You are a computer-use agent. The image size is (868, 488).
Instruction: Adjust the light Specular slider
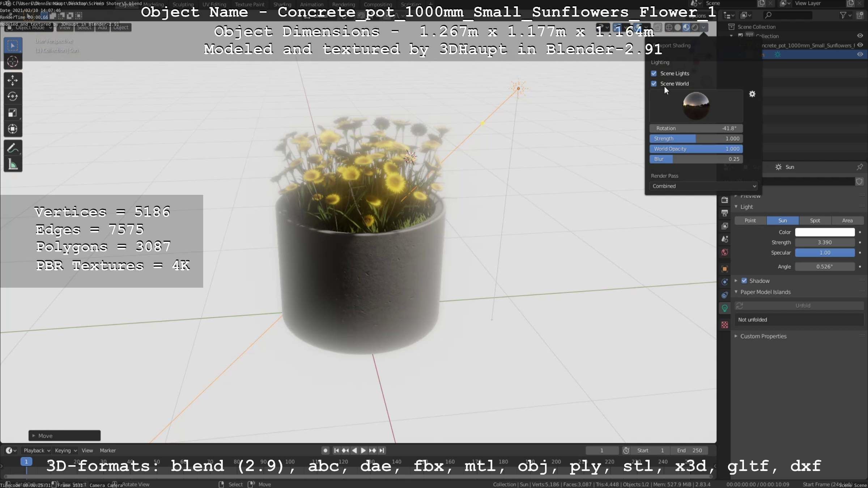pyautogui.click(x=825, y=253)
